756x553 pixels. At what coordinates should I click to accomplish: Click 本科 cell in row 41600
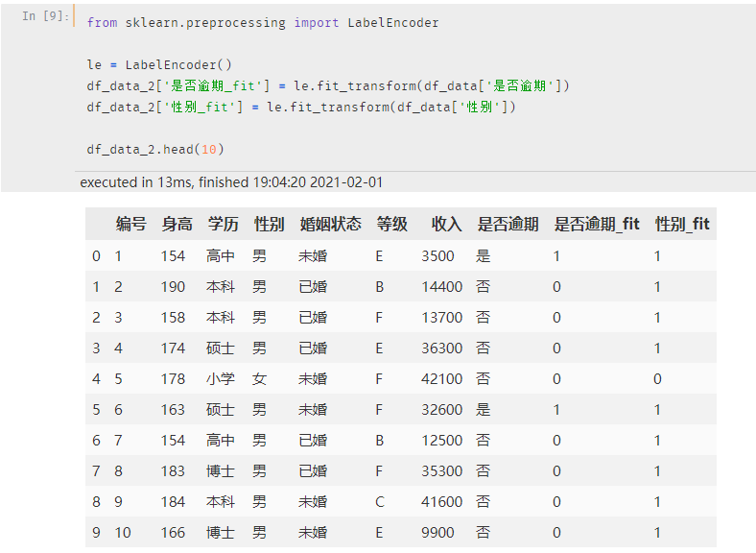click(221, 502)
